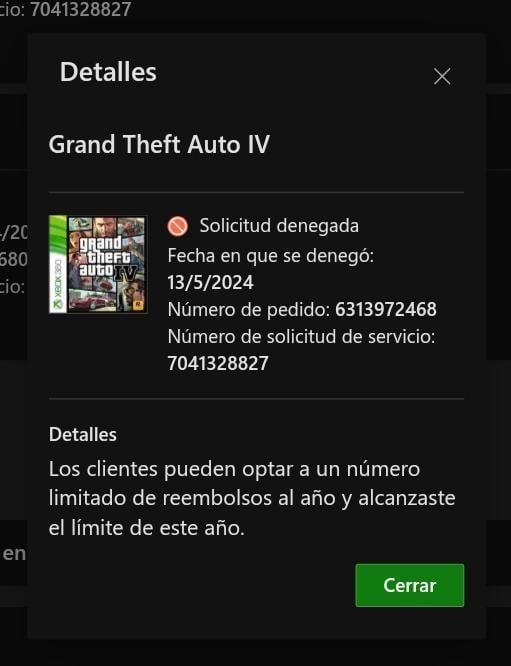This screenshot has width=511, height=666.
Task: Click the green Cerrar button
Action: [409, 585]
